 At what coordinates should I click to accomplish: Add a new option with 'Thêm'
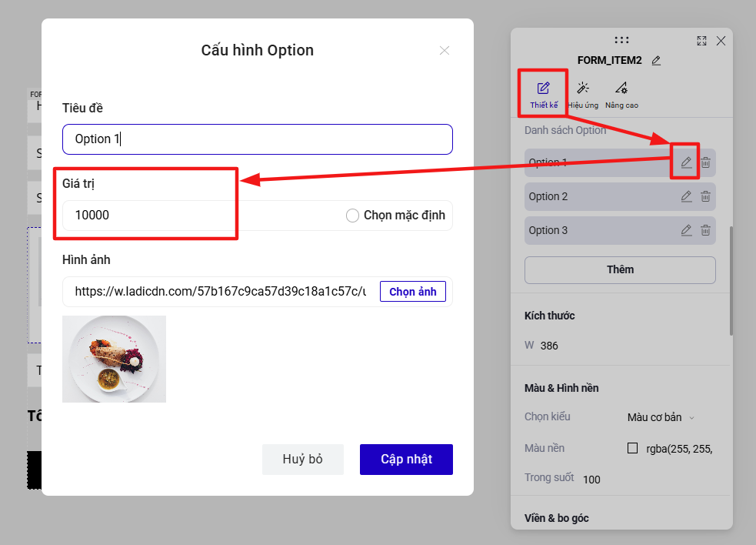pyautogui.click(x=620, y=270)
